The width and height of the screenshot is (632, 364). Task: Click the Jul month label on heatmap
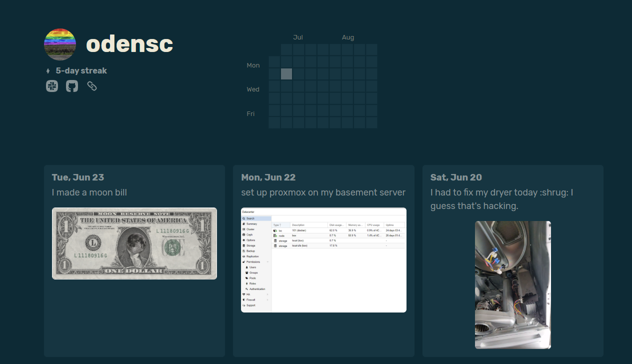298,37
